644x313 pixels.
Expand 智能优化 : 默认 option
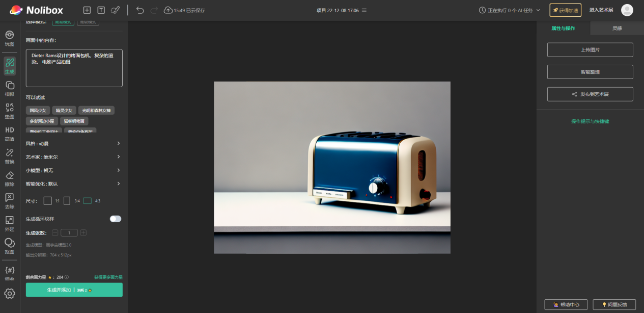[74, 184]
